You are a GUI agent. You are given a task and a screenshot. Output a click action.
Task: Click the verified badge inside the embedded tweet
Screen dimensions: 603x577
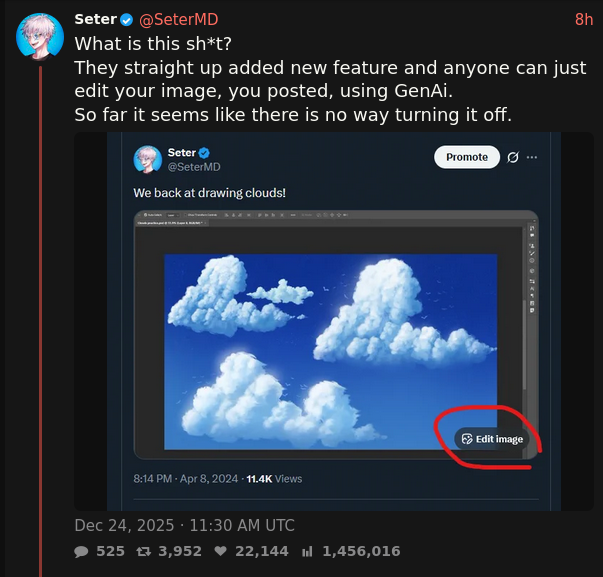(204, 152)
